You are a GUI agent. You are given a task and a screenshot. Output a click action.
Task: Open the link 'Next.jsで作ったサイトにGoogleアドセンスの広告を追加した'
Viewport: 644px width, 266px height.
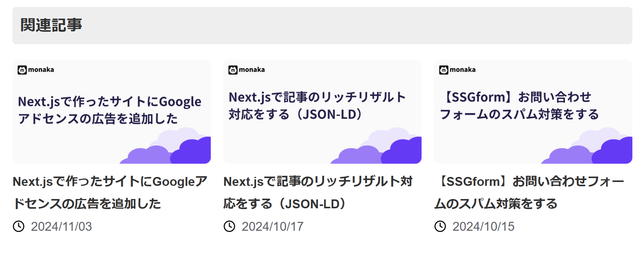click(110, 192)
